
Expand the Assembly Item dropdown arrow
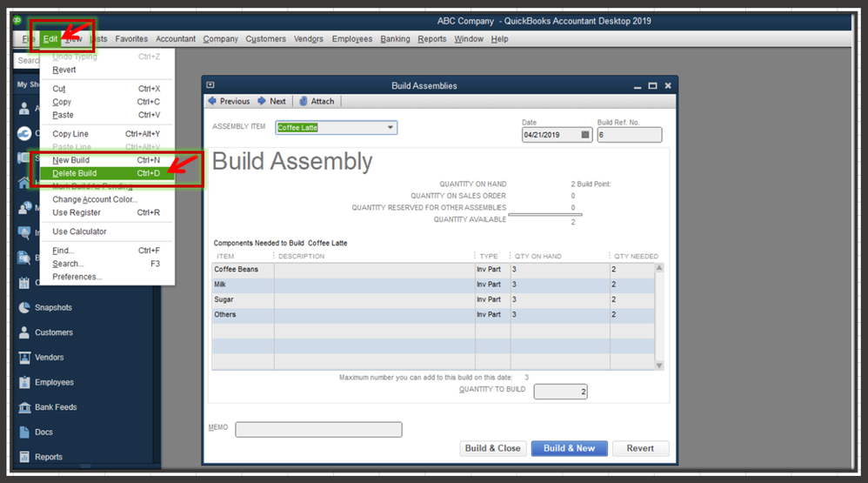pos(391,127)
